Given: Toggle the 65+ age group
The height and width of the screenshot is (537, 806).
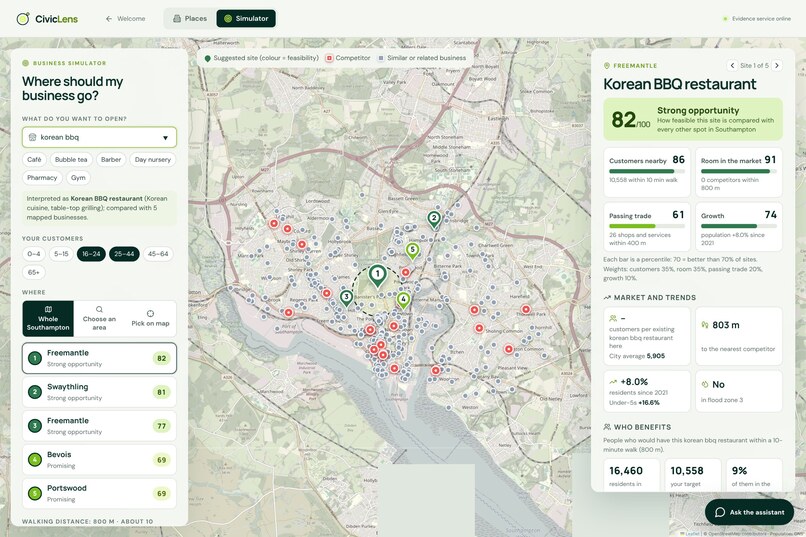Looking at the screenshot, I should pyautogui.click(x=34, y=272).
